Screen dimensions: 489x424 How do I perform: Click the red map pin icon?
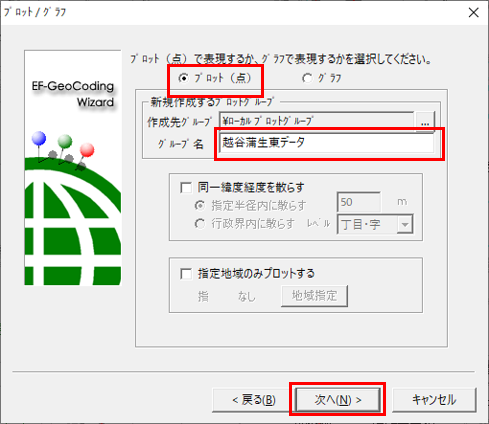click(87, 150)
